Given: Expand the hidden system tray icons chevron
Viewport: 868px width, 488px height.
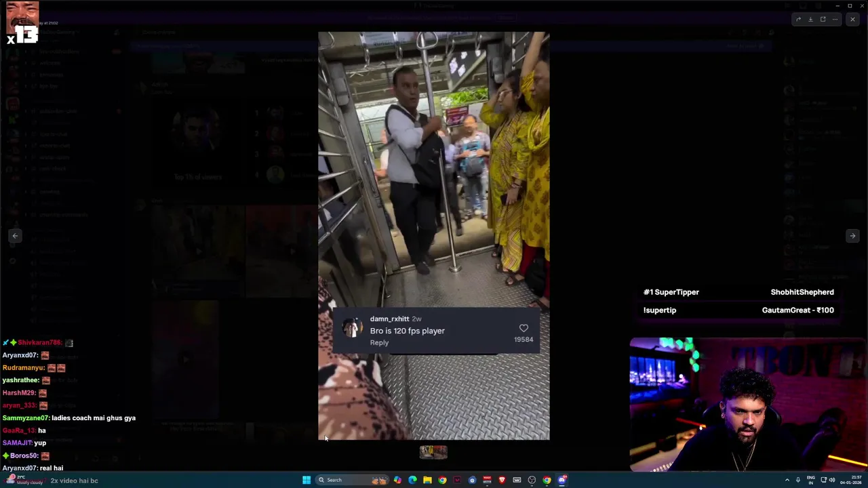Looking at the screenshot, I should (787, 480).
